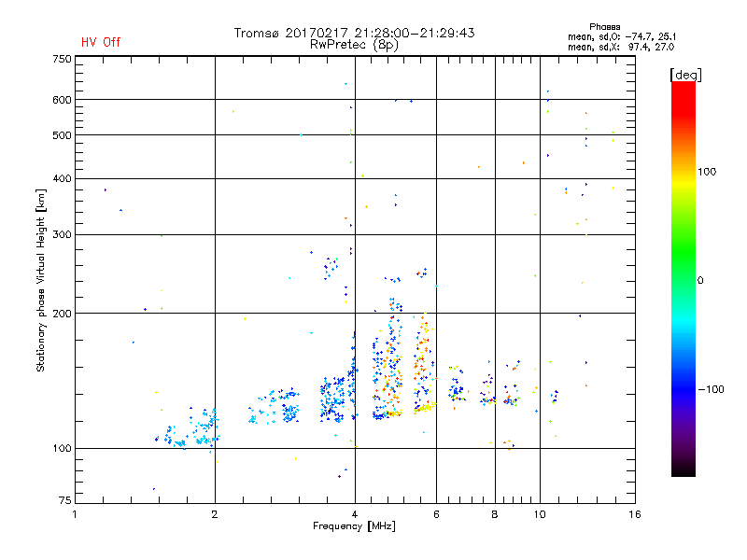Click the '-100' tick label on color bar
The image size is (747, 560).
711,389
